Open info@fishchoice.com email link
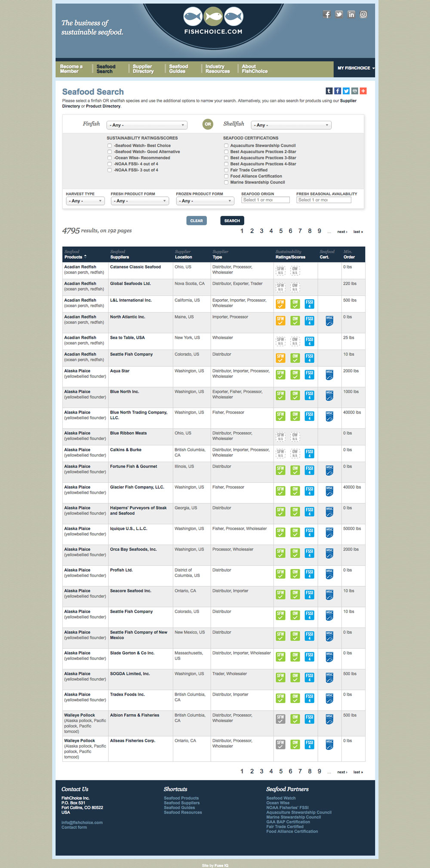This screenshot has width=430, height=868. (82, 822)
